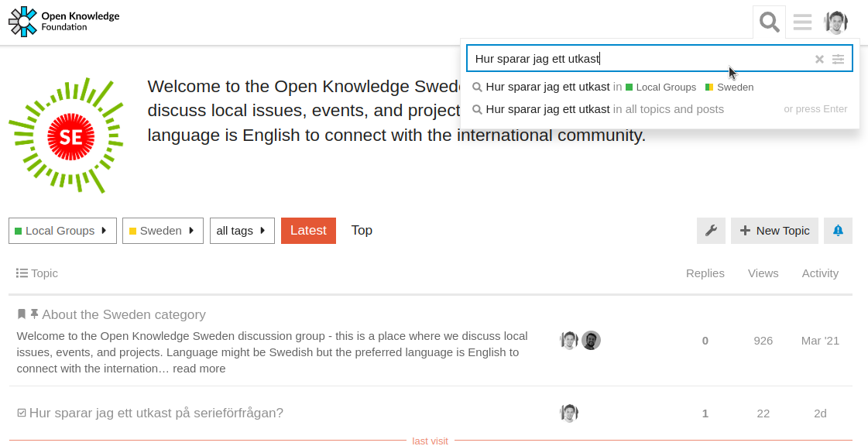868x446 pixels.
Task: Expand the Local Groups category dropdown
Action: click(x=62, y=231)
